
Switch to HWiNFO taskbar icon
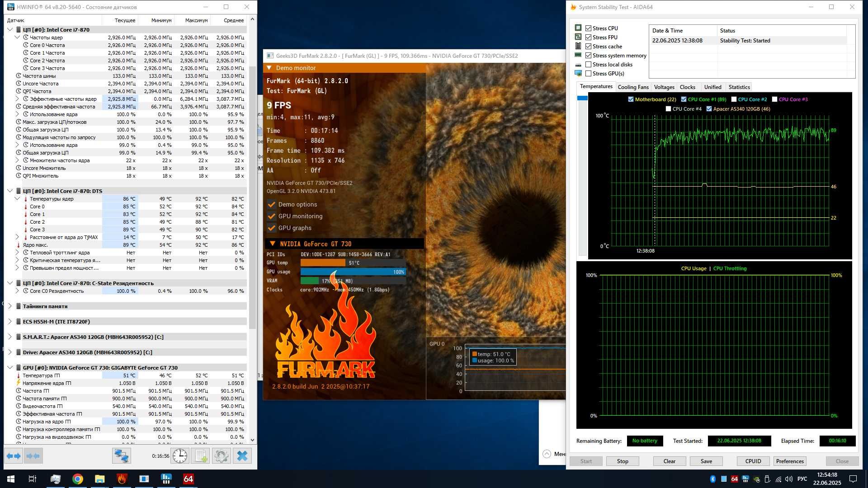point(166,479)
